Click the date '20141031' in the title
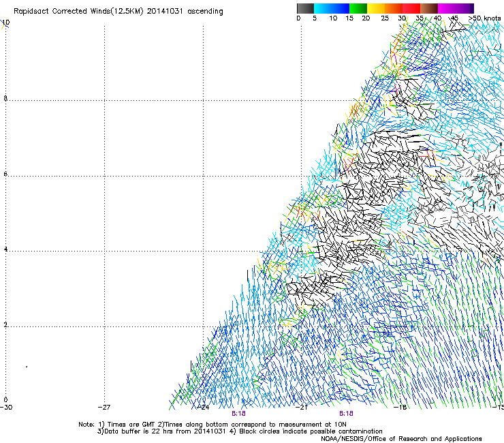 pyautogui.click(x=165, y=12)
